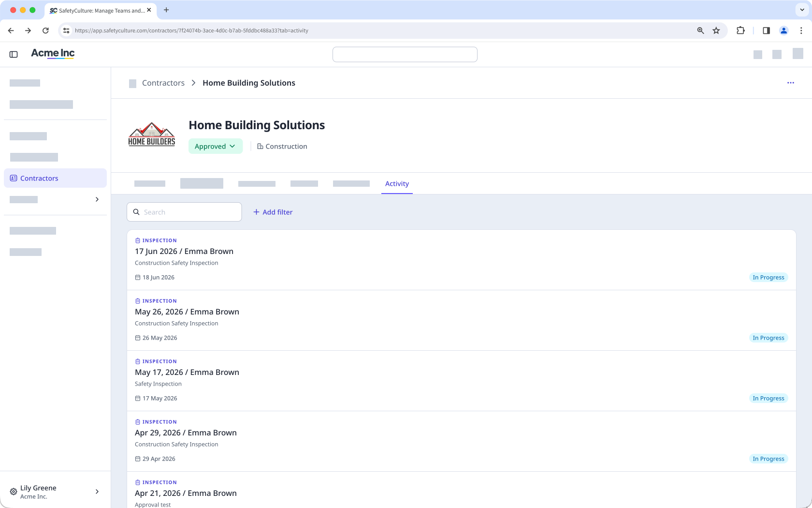Image resolution: width=812 pixels, height=508 pixels.
Task: Click calendar icon beside 26 May 2026
Action: (x=138, y=338)
